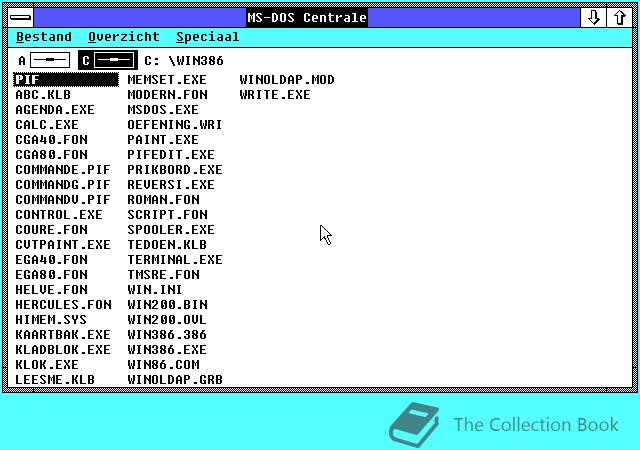Select file CVTPAINT.EXE
This screenshot has height=450, width=640.
[63, 245]
